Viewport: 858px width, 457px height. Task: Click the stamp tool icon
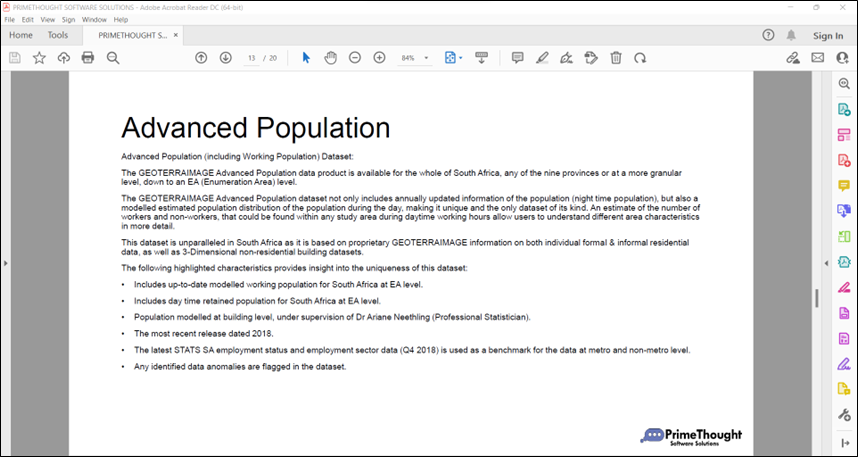591,58
